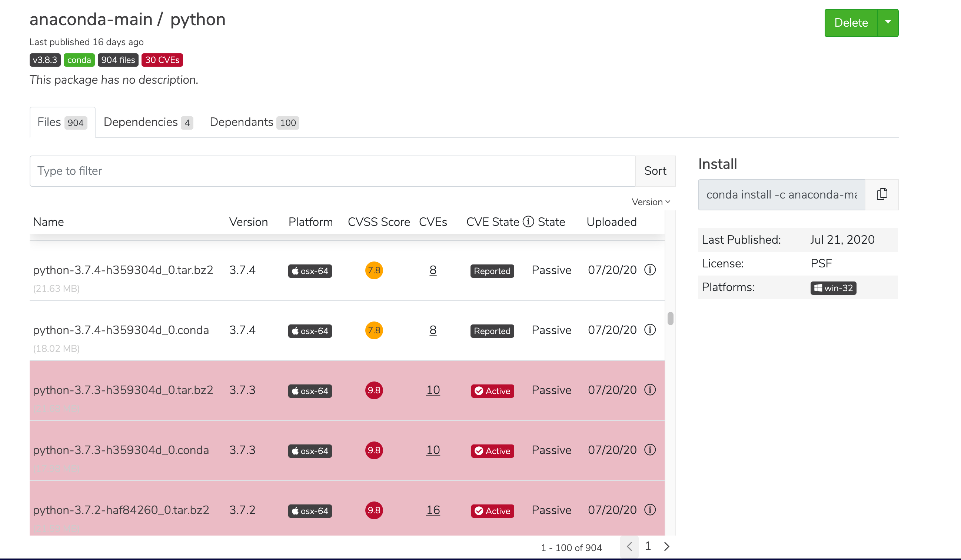Switch to the Dependencies tab
Viewport: 961px width, 560px height.
[x=148, y=122]
